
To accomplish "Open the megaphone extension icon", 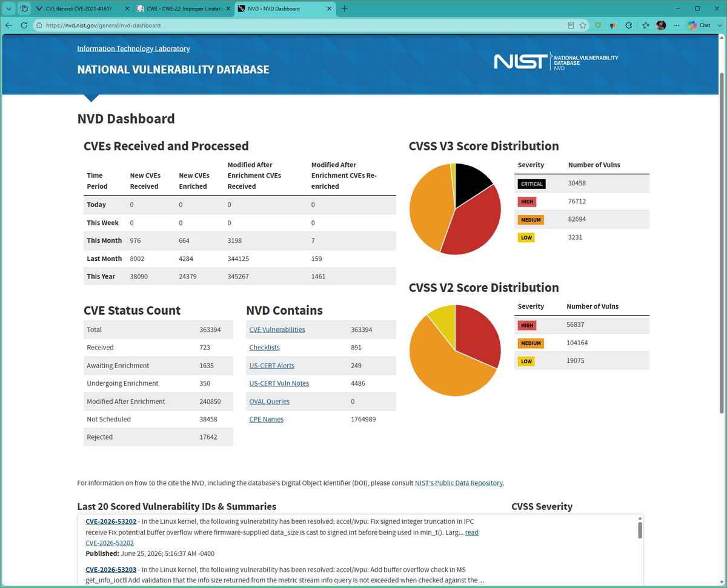I will [613, 25].
